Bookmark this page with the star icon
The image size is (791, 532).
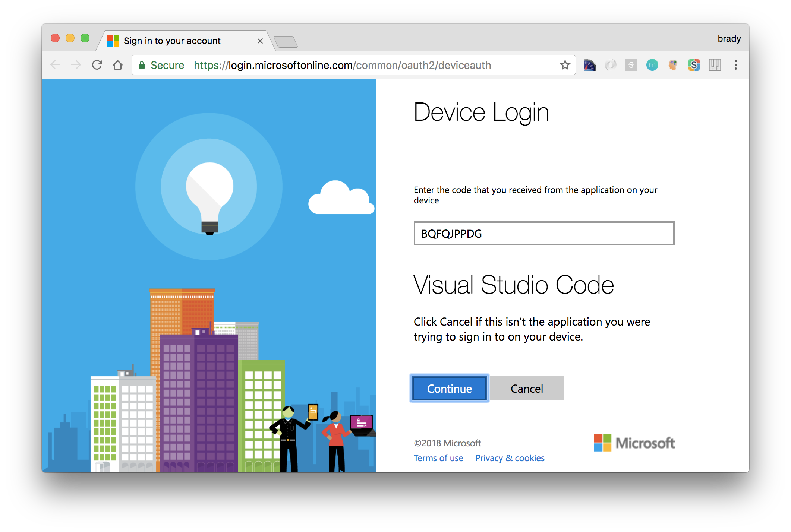tap(565, 65)
